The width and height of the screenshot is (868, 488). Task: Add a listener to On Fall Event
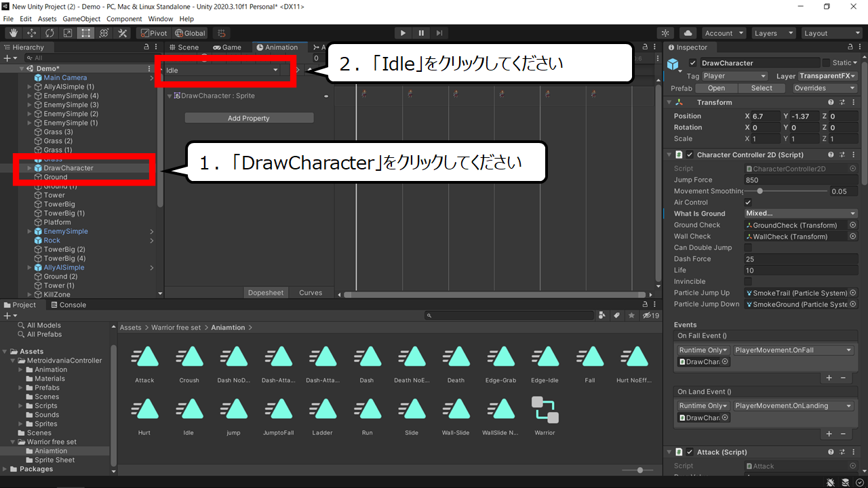click(x=829, y=378)
